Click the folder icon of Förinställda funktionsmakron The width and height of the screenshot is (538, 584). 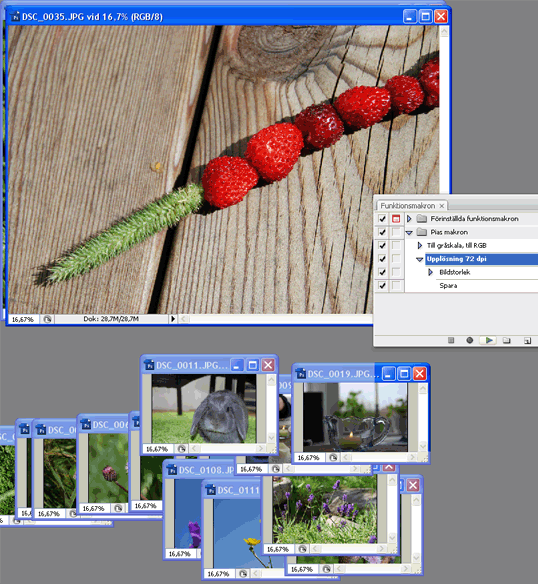[421, 219]
